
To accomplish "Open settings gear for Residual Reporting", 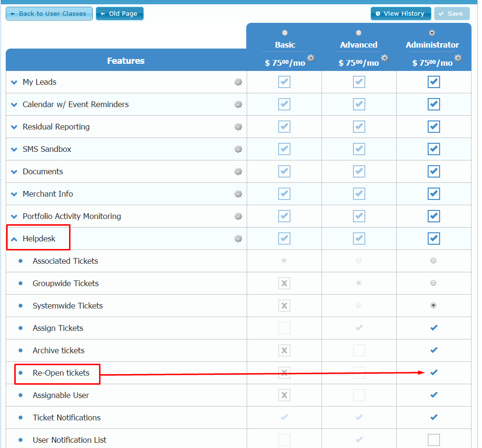I will (x=238, y=127).
